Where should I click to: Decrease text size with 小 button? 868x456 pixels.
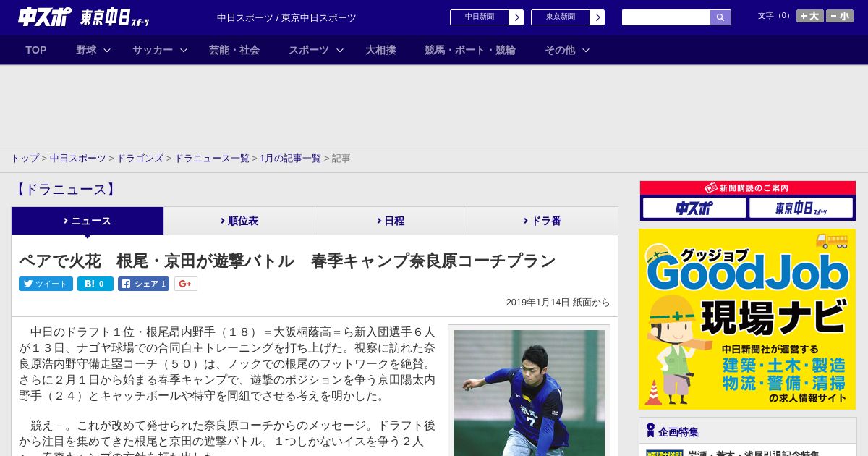(x=840, y=16)
